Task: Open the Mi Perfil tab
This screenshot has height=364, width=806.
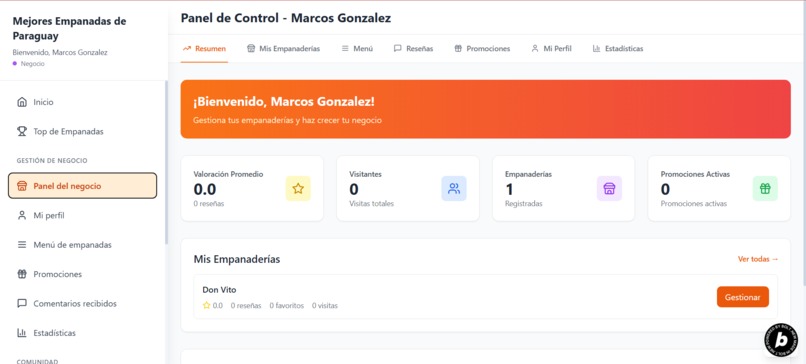Action: [x=551, y=49]
